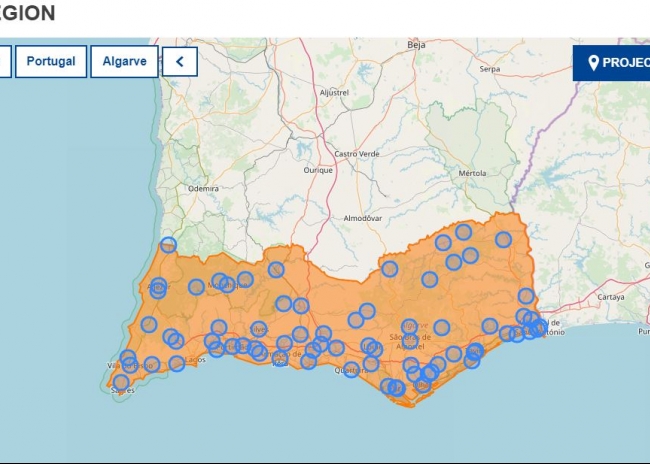Select eastern border marker above Santo António cluster

click(x=526, y=296)
